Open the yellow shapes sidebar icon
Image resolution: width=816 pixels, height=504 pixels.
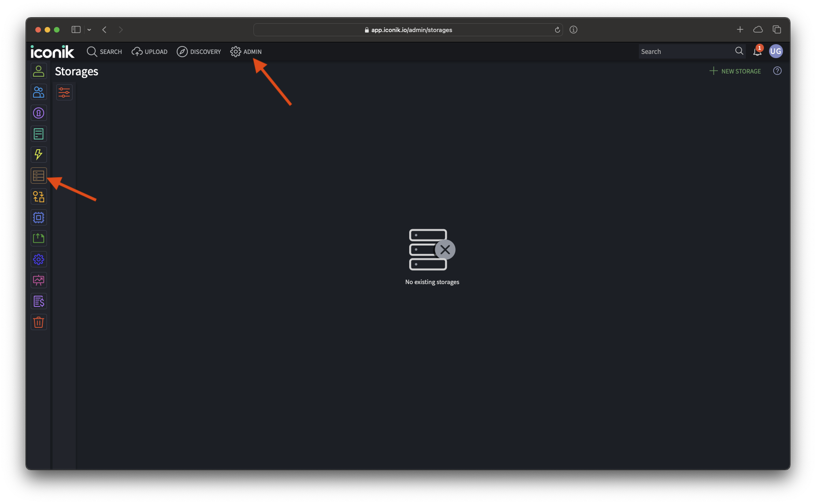click(x=39, y=197)
